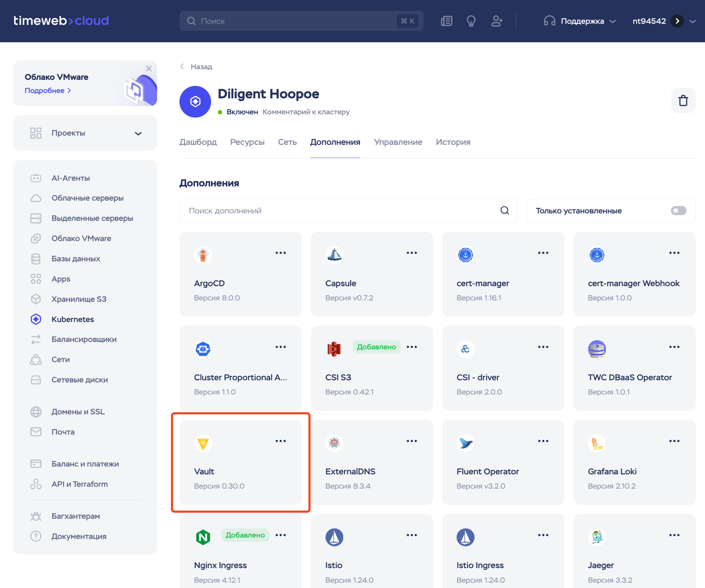Click the trash icon to delete cluster
705x588 pixels.
[x=683, y=100]
